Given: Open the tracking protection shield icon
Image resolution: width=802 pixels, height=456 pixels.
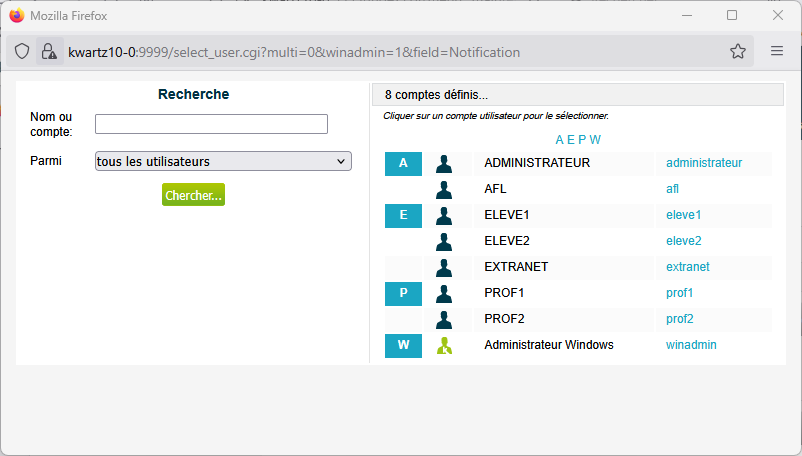Looking at the screenshot, I should click(x=22, y=52).
